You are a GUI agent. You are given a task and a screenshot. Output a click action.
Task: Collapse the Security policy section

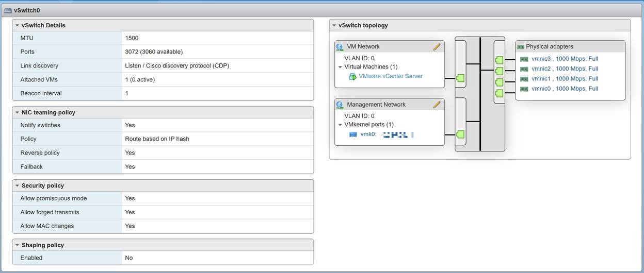pos(17,185)
